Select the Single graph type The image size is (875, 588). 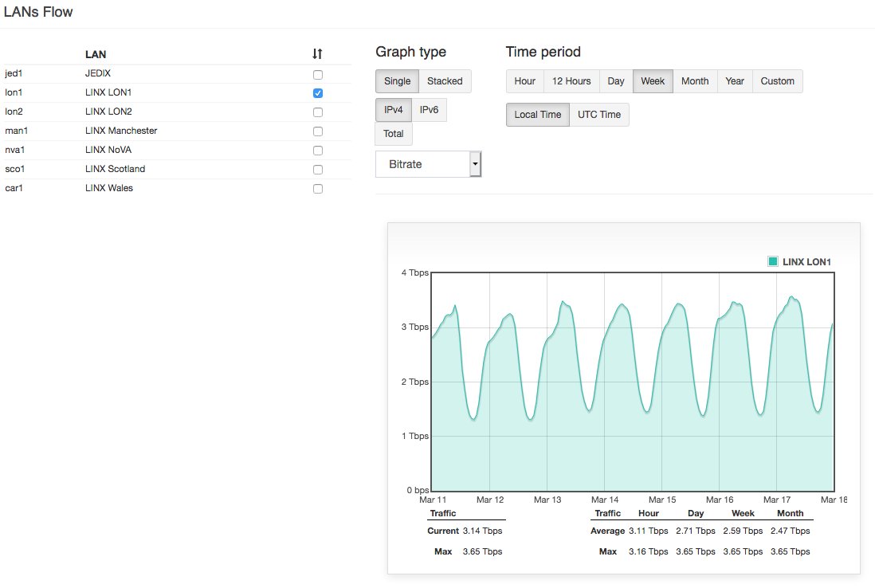(397, 81)
